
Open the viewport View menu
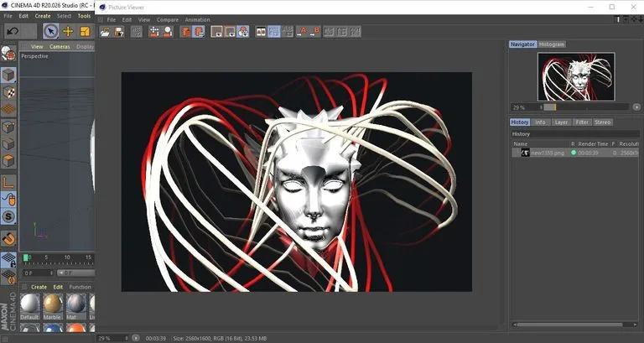37,47
